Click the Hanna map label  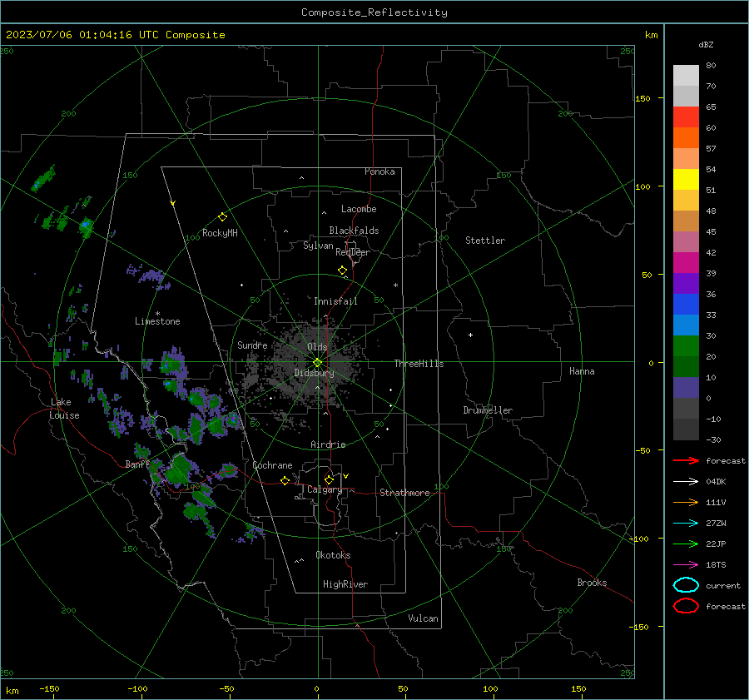pyautogui.click(x=582, y=371)
